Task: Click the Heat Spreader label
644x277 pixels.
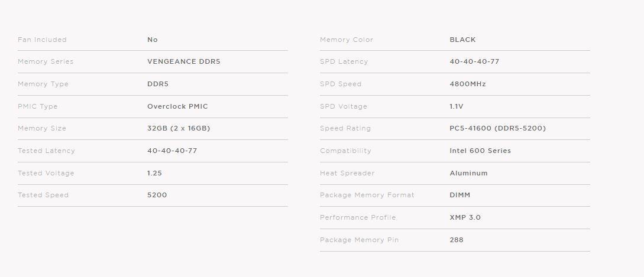Action: pyautogui.click(x=347, y=173)
